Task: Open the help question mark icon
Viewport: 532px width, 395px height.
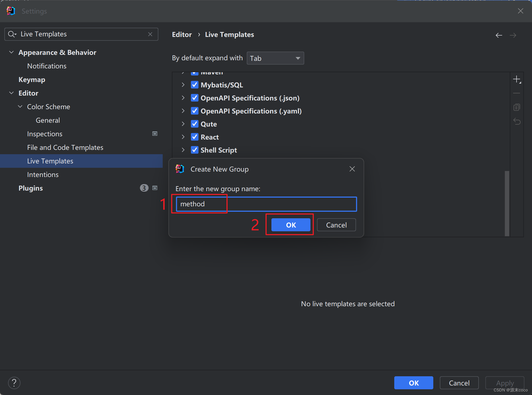Action: 14,383
